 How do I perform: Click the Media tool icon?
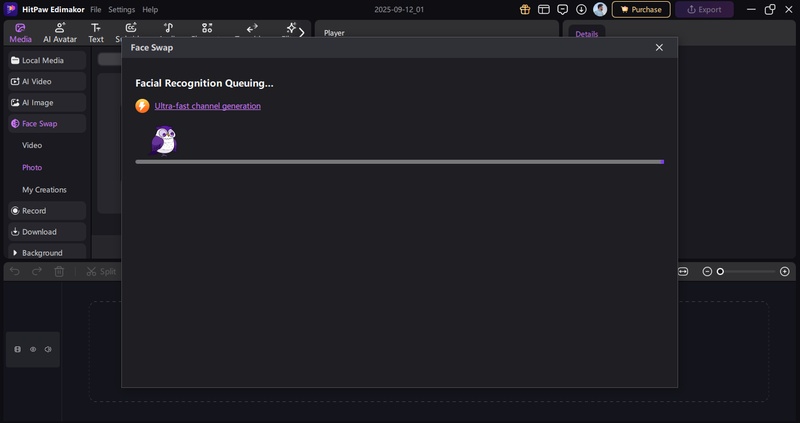(20, 28)
